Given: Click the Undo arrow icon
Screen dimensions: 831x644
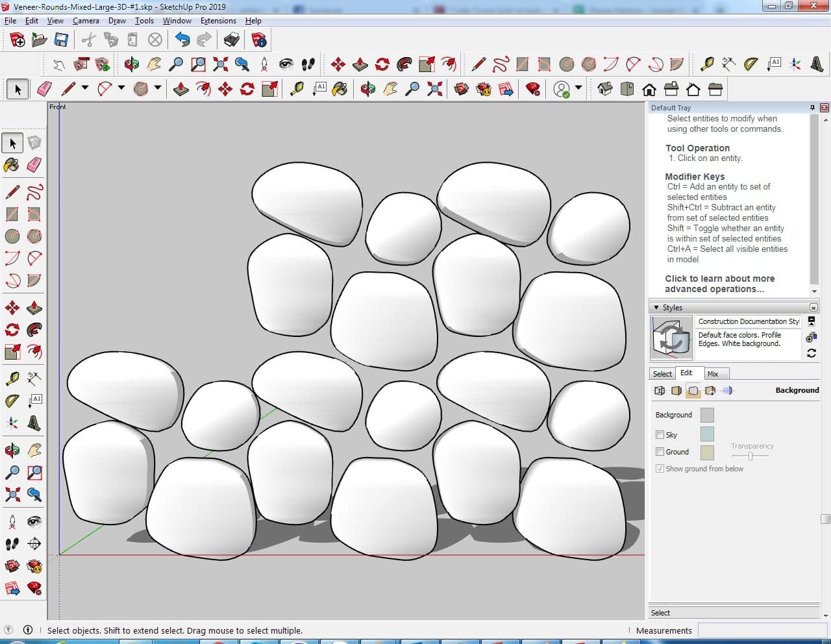Looking at the screenshot, I should (x=182, y=40).
